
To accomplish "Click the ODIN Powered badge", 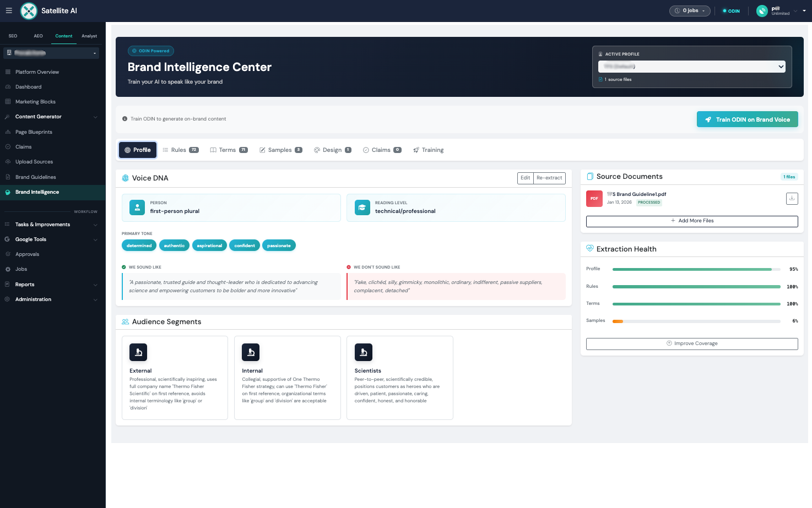I will click(151, 51).
